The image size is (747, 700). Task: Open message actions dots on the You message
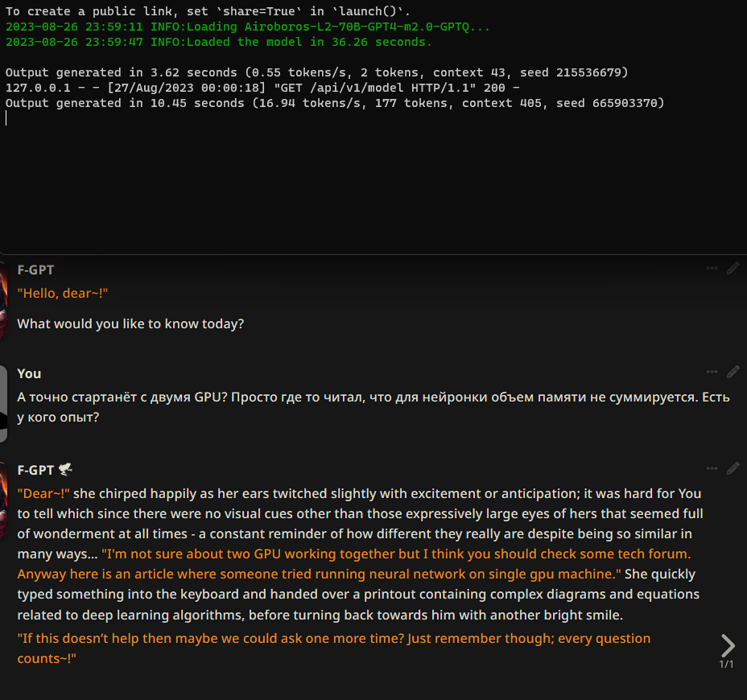click(x=712, y=372)
